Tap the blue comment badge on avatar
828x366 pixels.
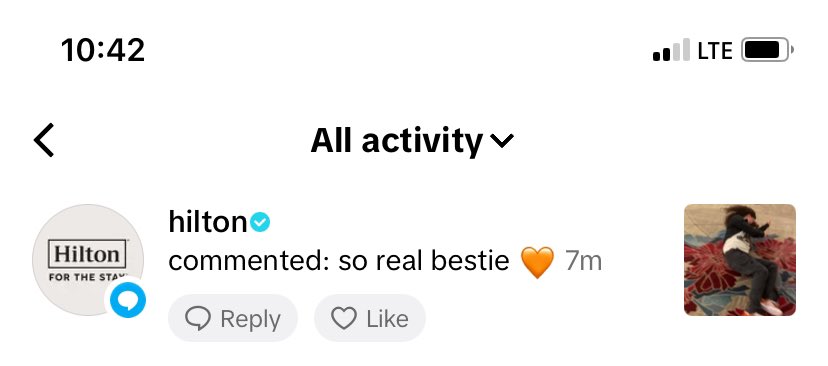tap(128, 300)
